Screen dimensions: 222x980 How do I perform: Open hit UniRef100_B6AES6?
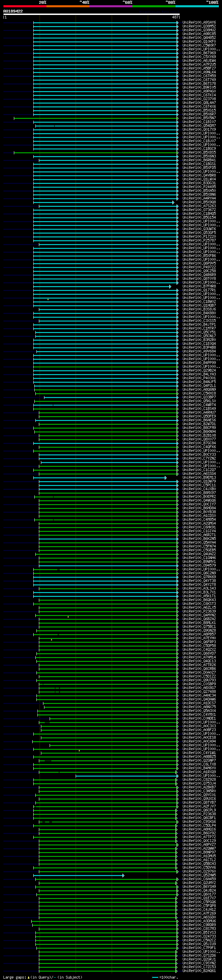pos(199,420)
